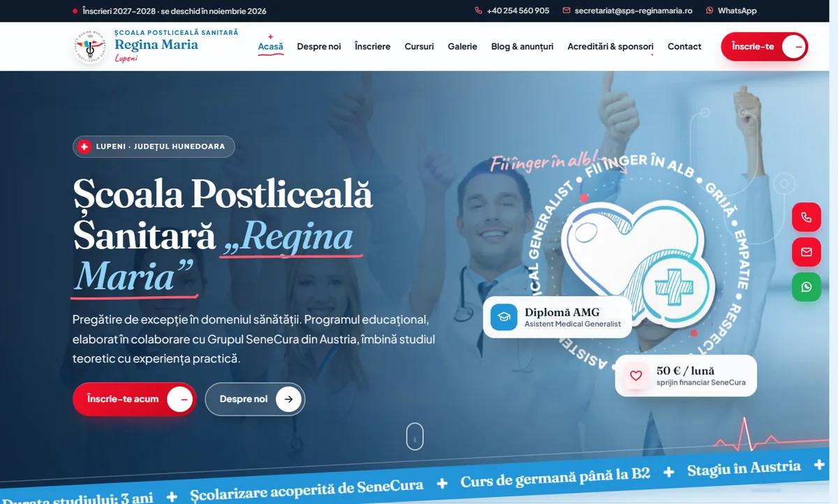Click secretariat@sps-reginamaria.ro email link
Image resolution: width=838 pixels, height=504 pixels.
(x=633, y=11)
